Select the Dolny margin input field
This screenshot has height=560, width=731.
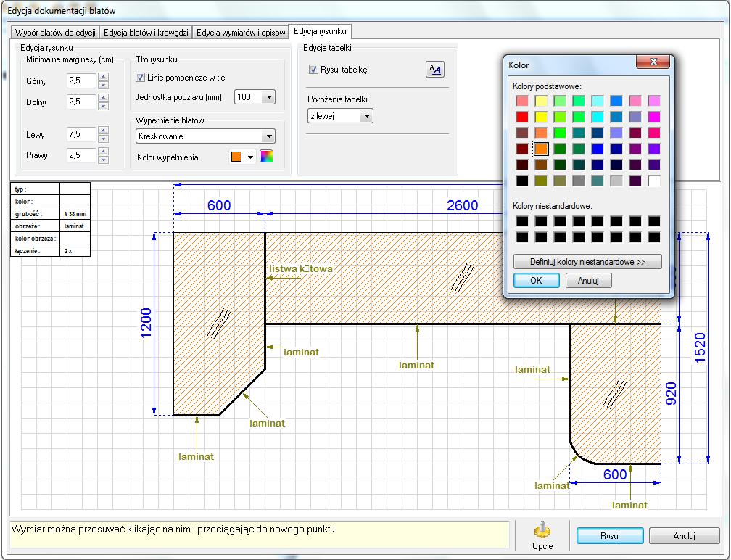click(x=81, y=102)
